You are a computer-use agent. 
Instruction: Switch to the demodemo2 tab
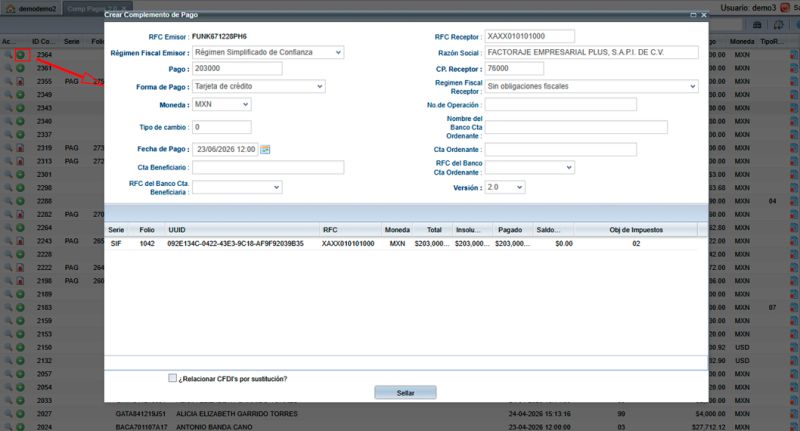(32, 9)
